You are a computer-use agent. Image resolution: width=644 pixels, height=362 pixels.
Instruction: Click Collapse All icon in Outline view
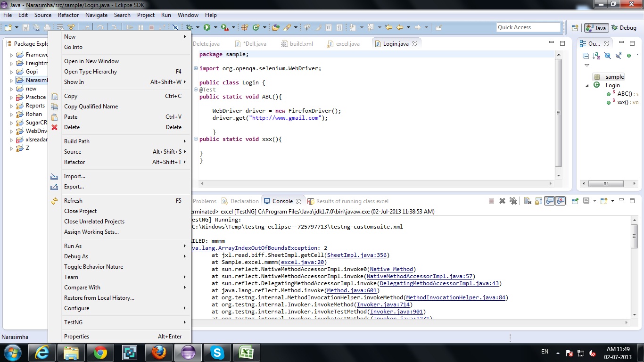pyautogui.click(x=586, y=56)
